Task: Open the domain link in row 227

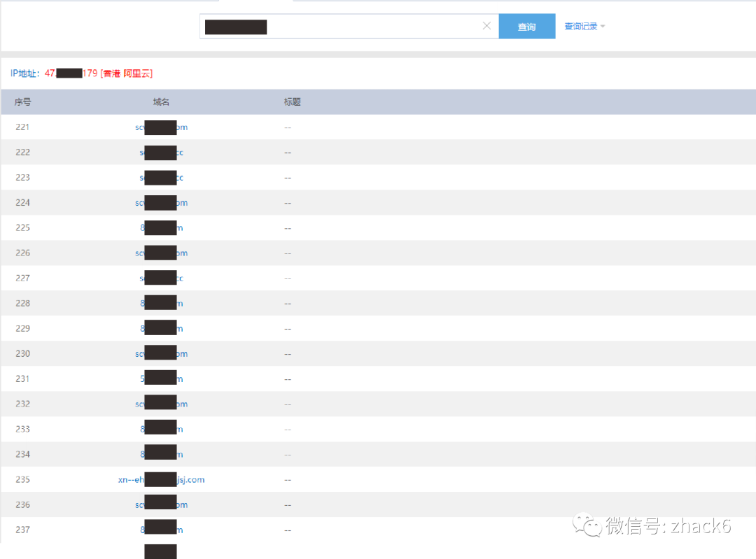Action: click(x=161, y=278)
